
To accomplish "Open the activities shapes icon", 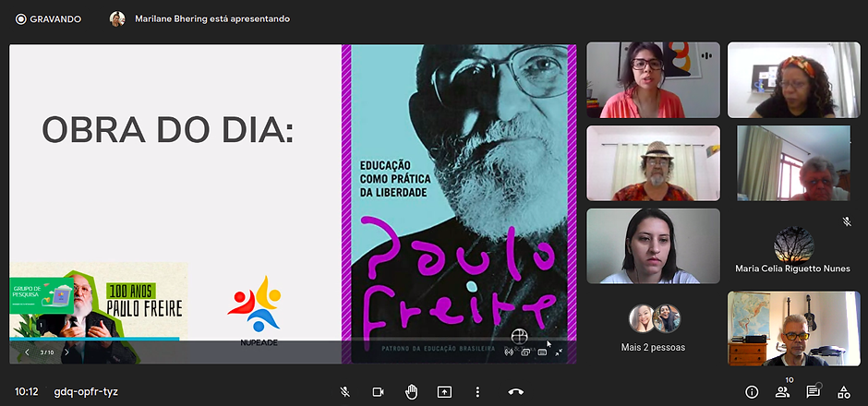I will tap(844, 392).
